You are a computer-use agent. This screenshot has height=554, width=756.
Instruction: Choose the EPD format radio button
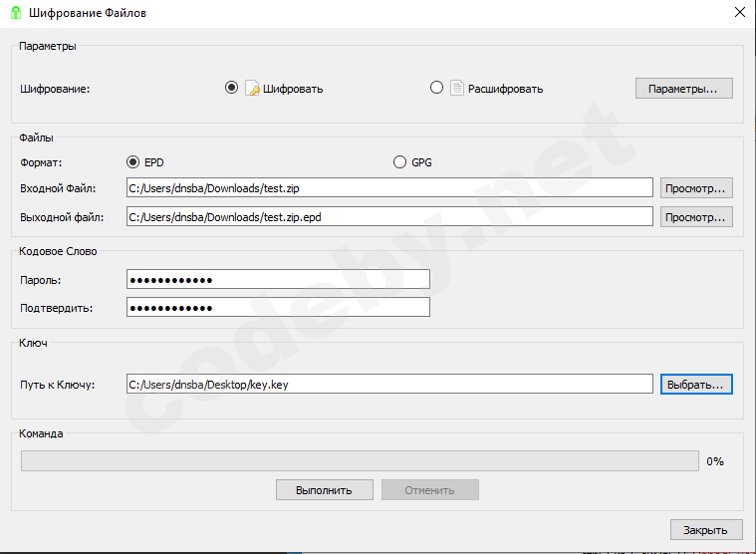coord(132,162)
